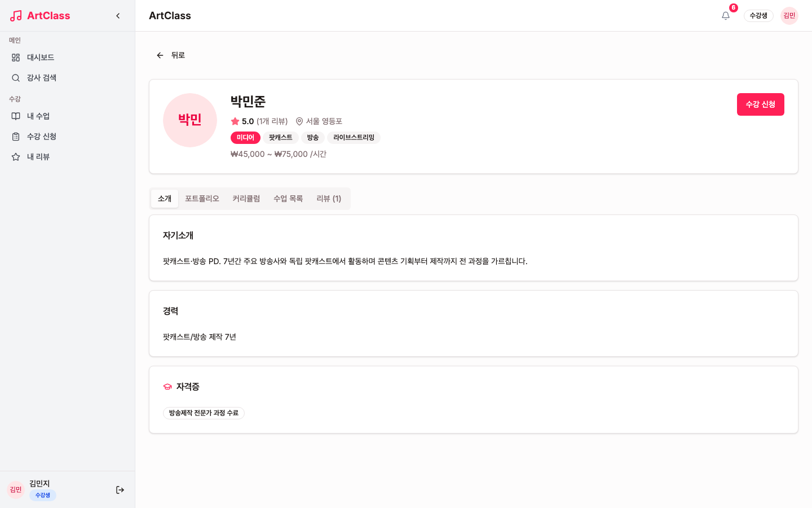Open 수강 신청 in sidebar
This screenshot has height=508, width=812.
click(x=68, y=137)
